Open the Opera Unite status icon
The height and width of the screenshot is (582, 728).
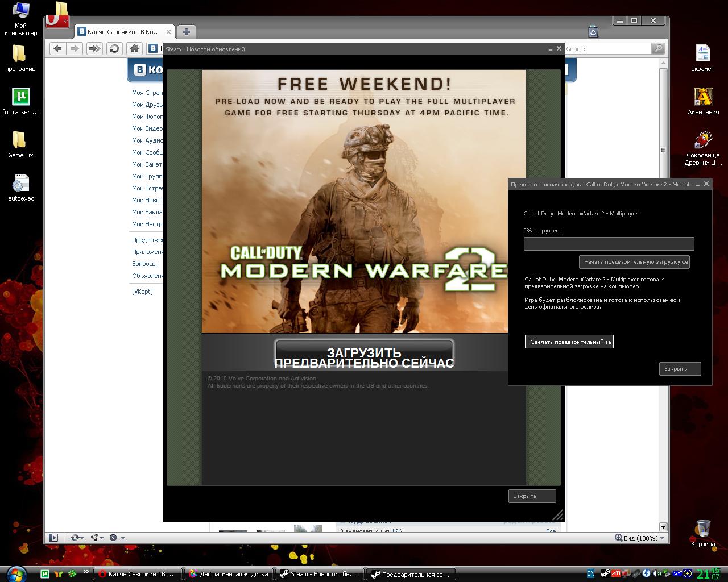click(x=96, y=538)
